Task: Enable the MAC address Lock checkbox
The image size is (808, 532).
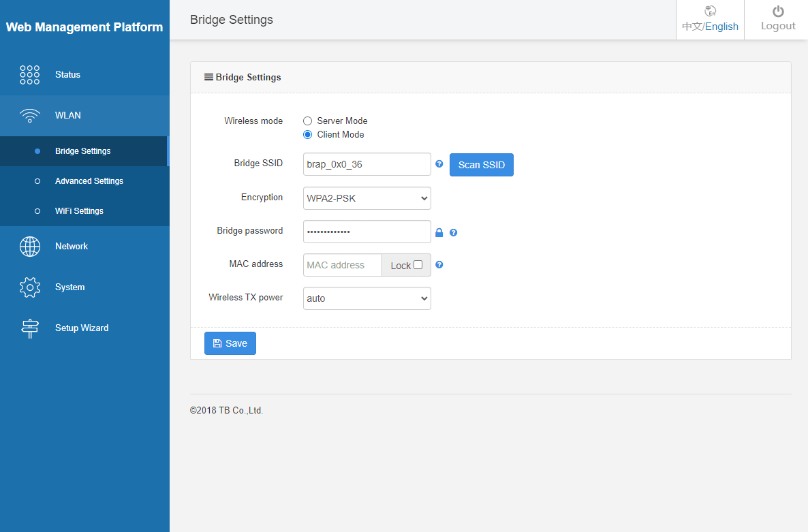Action: [x=418, y=265]
